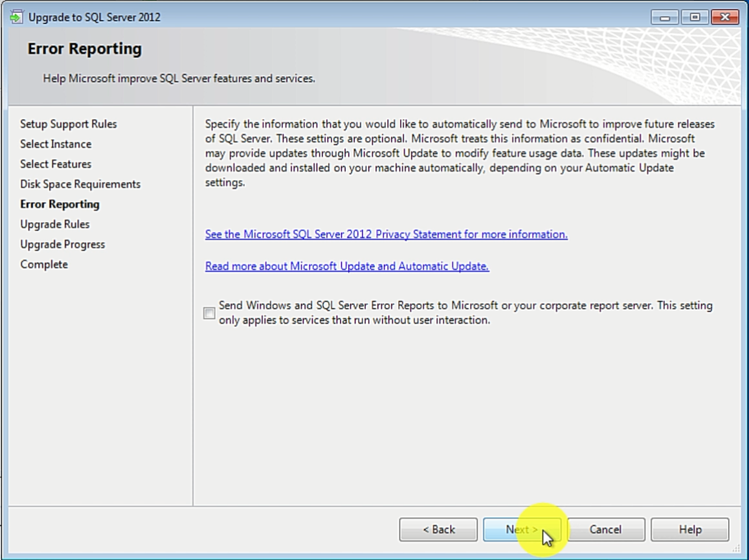This screenshot has height=560, width=749.
Task: Click the SQL Server setup title bar icon
Action: pos(16,17)
